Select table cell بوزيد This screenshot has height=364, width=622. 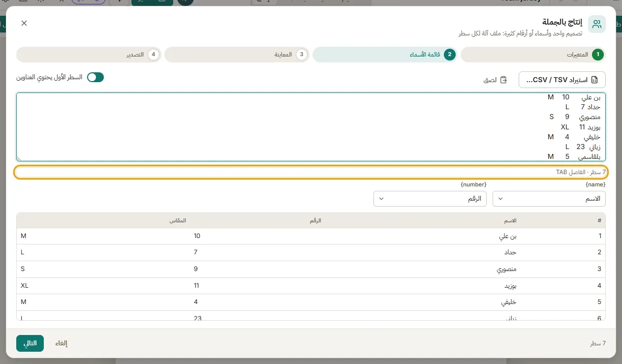click(510, 285)
